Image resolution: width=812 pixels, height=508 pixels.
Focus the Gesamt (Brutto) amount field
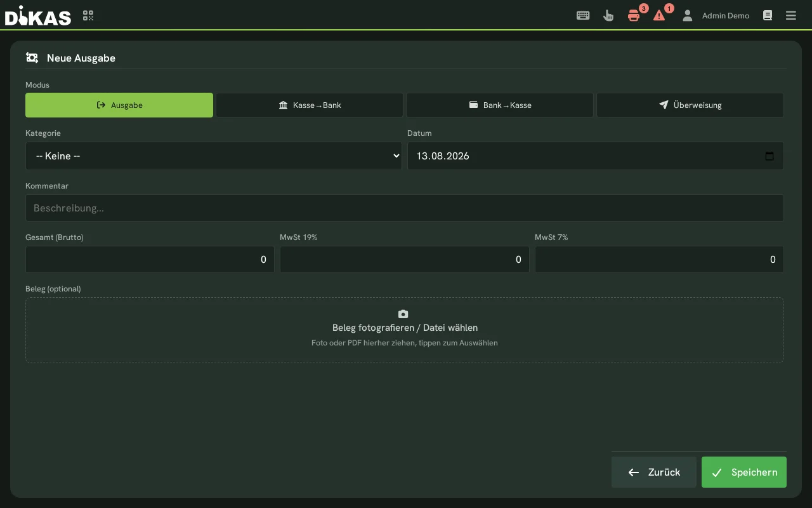150,260
